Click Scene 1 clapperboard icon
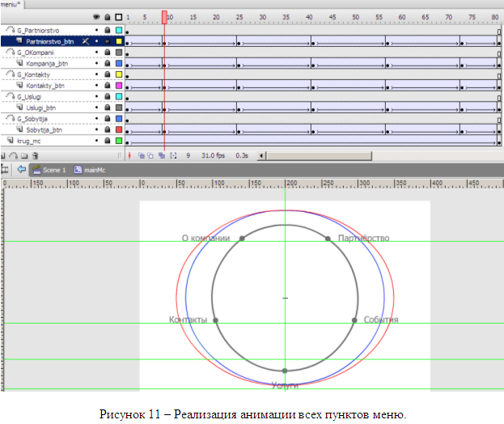The width and height of the screenshot is (504, 424). (x=36, y=170)
